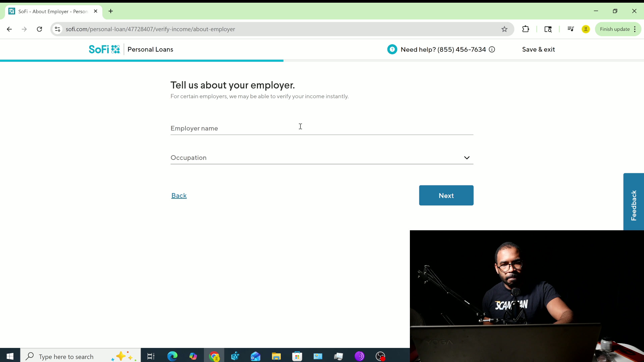Viewport: 644px width, 362px height.
Task: Click the search tabs icon in toolbar
Action: 548,29
